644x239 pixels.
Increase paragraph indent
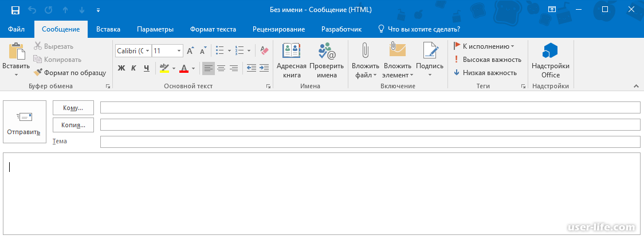(264, 68)
